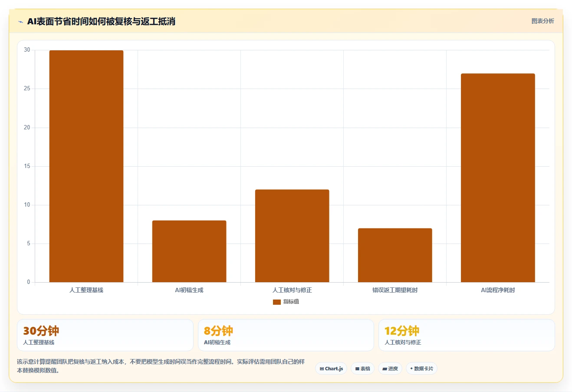Click the 人工核对与修正 axis label
Image resolution: width=572 pixels, height=392 pixels.
pos(292,290)
